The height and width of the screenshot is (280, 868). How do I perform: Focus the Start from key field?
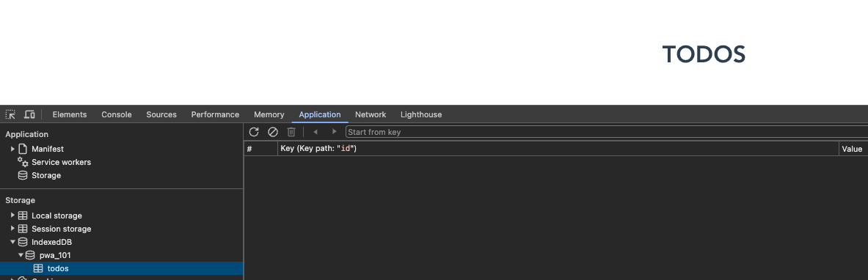(607, 132)
